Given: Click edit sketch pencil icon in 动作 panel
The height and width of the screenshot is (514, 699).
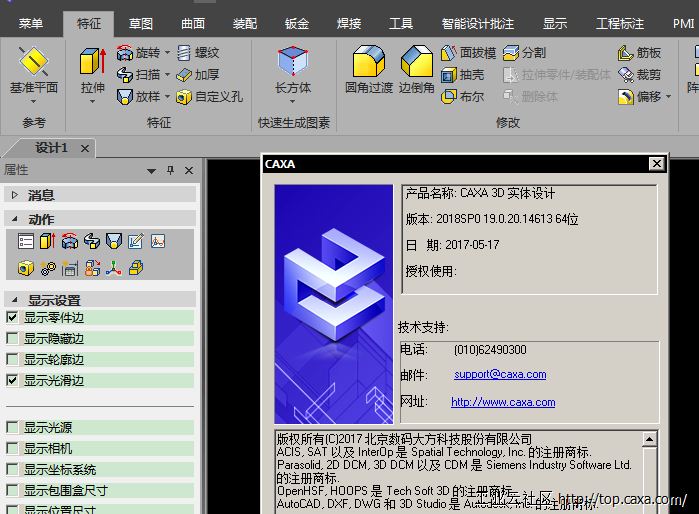Looking at the screenshot, I should coord(136,241).
